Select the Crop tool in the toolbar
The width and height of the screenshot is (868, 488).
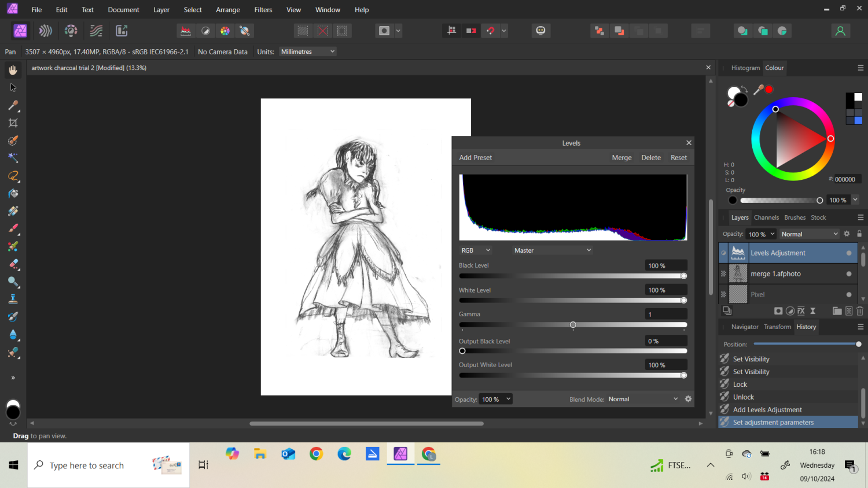pyautogui.click(x=13, y=123)
